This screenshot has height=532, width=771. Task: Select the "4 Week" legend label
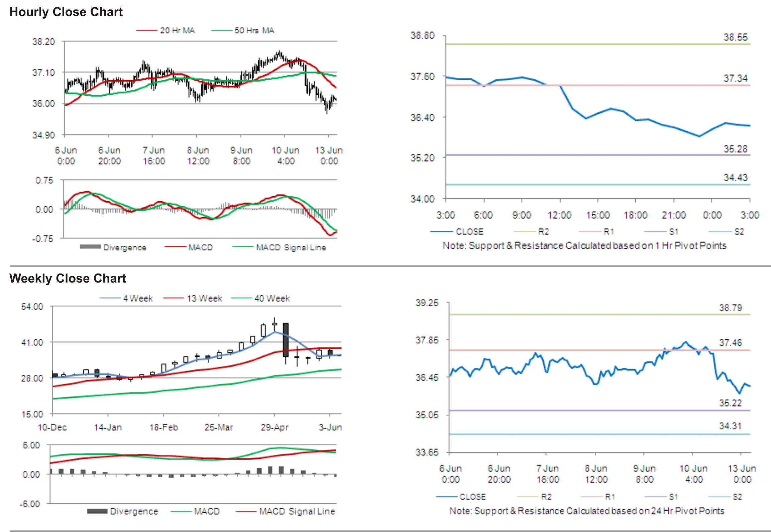[x=138, y=298]
